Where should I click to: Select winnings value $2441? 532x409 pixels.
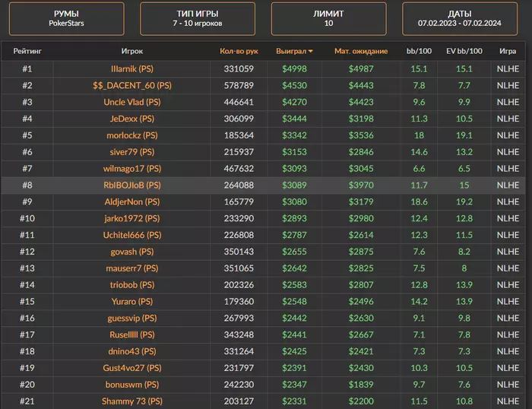294,335
